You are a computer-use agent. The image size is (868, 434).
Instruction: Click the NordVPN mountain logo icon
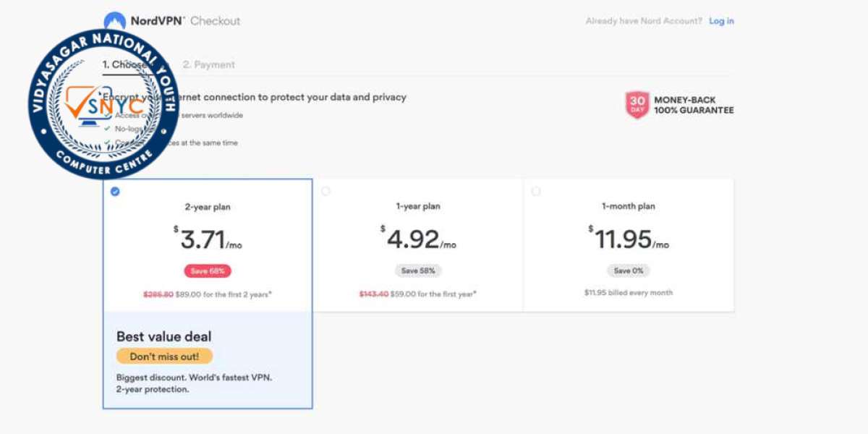pos(115,20)
